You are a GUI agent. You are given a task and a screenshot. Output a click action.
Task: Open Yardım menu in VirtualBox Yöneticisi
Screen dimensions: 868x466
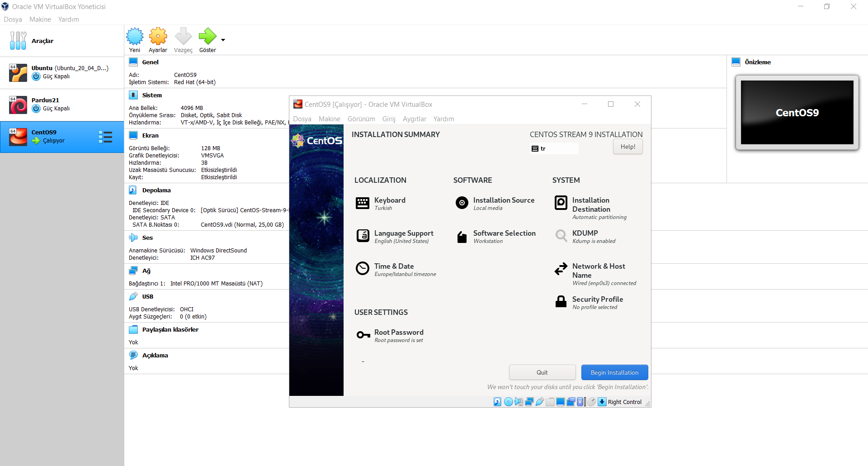click(x=69, y=19)
